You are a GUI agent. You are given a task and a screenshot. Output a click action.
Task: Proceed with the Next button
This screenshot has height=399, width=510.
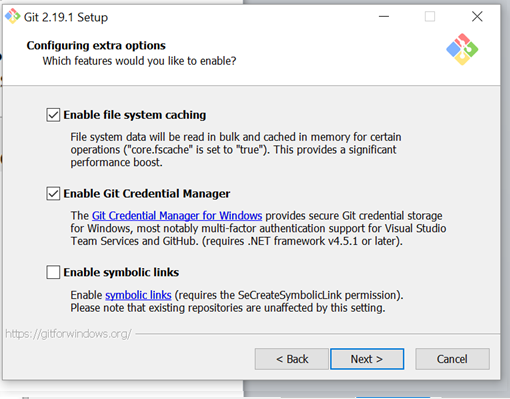(367, 359)
